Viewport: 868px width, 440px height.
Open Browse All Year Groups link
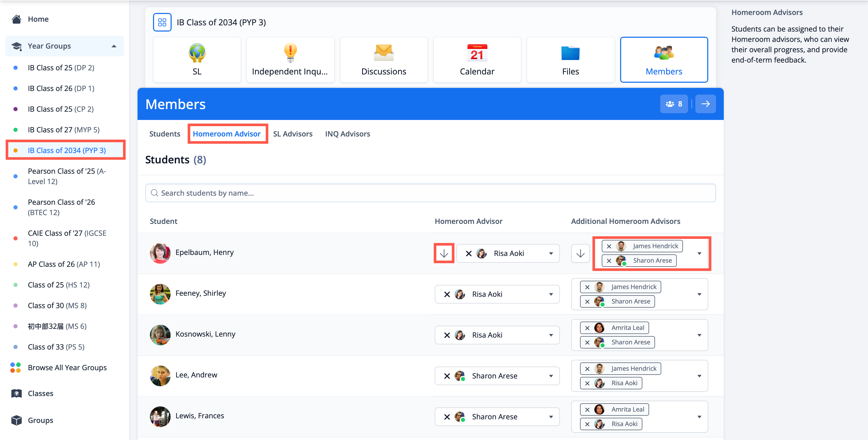67,368
